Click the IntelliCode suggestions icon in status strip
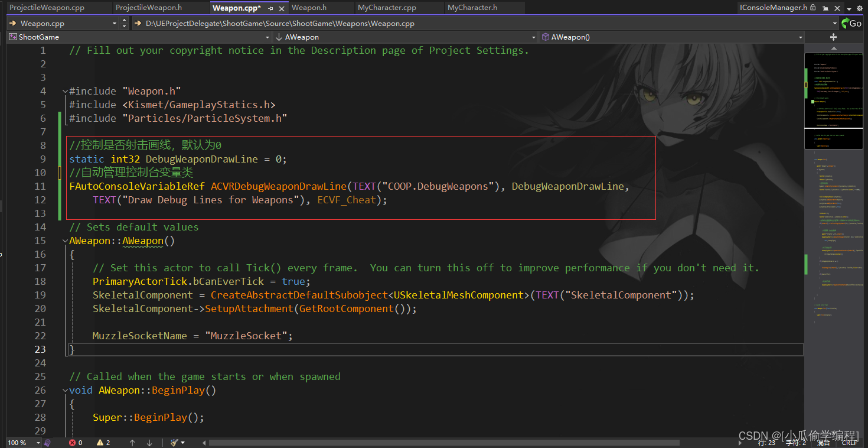The image size is (868, 448). (47, 442)
